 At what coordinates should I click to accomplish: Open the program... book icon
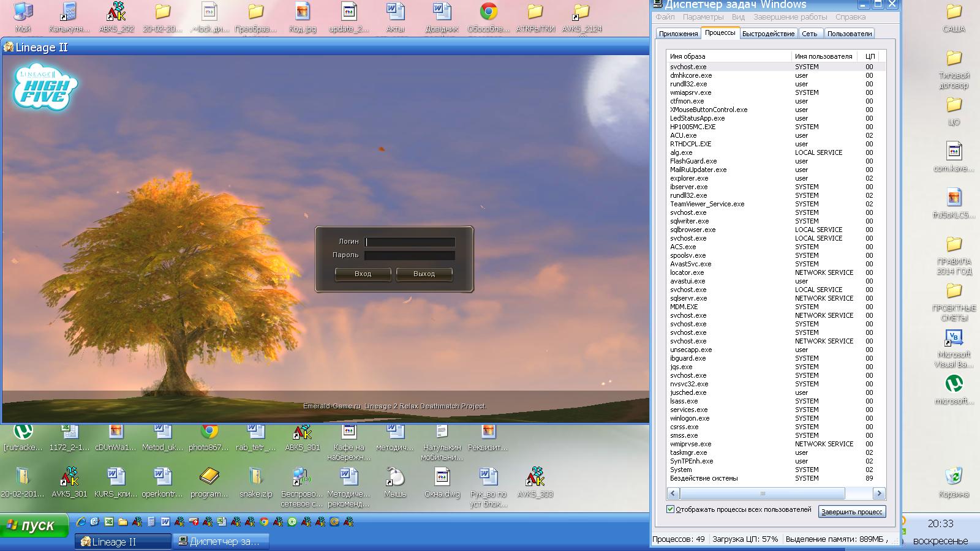(x=209, y=482)
